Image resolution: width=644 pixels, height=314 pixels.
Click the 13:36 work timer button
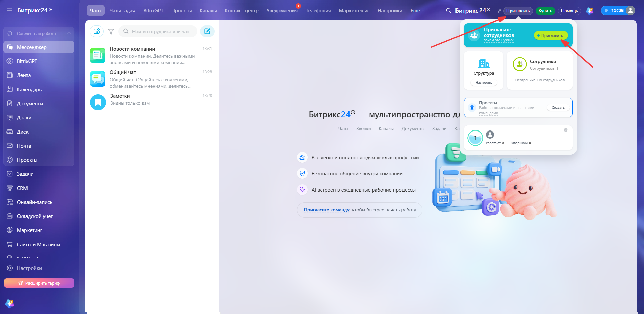[613, 11]
